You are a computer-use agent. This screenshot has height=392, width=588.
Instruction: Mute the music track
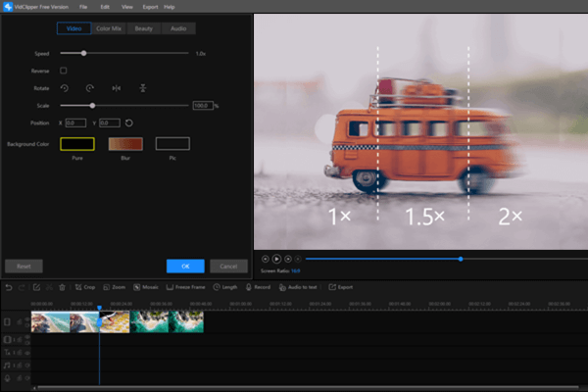(x=27, y=366)
